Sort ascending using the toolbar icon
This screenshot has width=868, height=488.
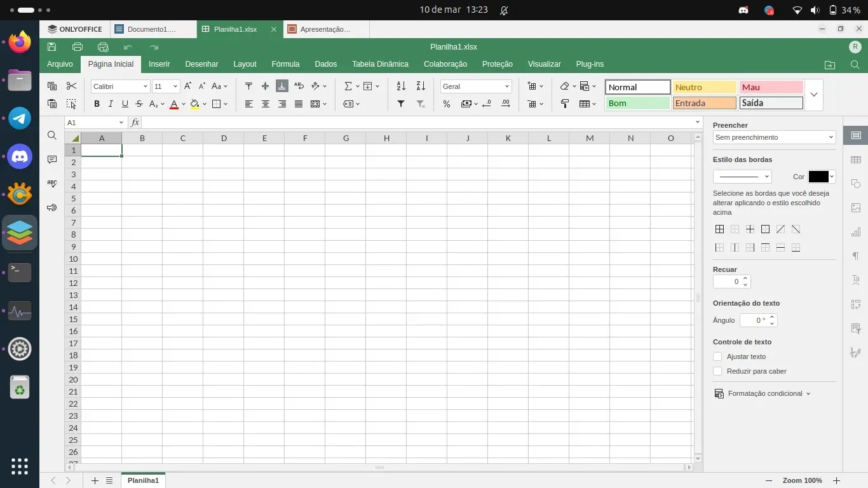click(x=401, y=86)
